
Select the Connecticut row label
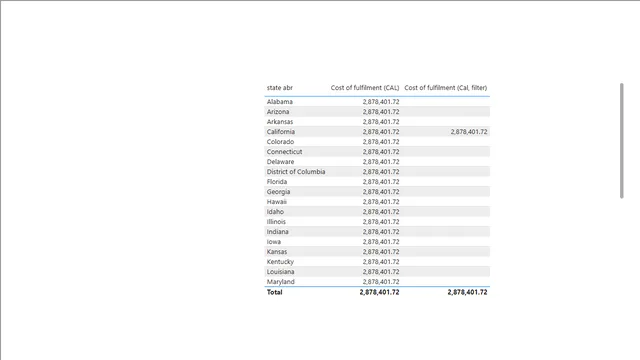284,152
